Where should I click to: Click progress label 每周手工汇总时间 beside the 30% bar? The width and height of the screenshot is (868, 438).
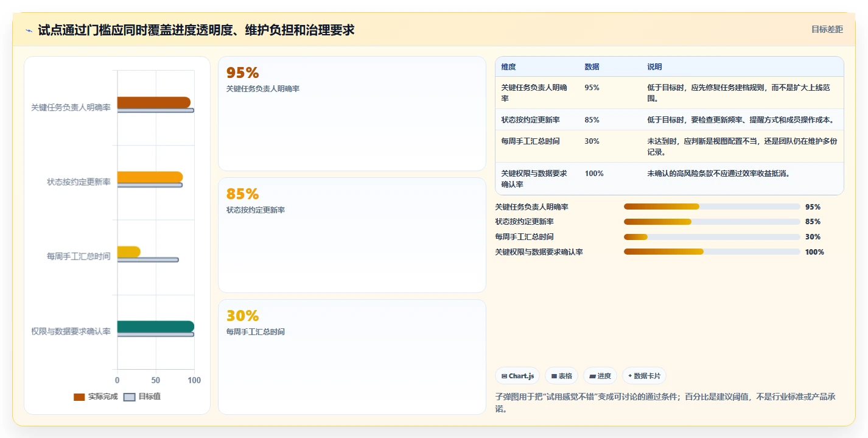[x=525, y=237]
